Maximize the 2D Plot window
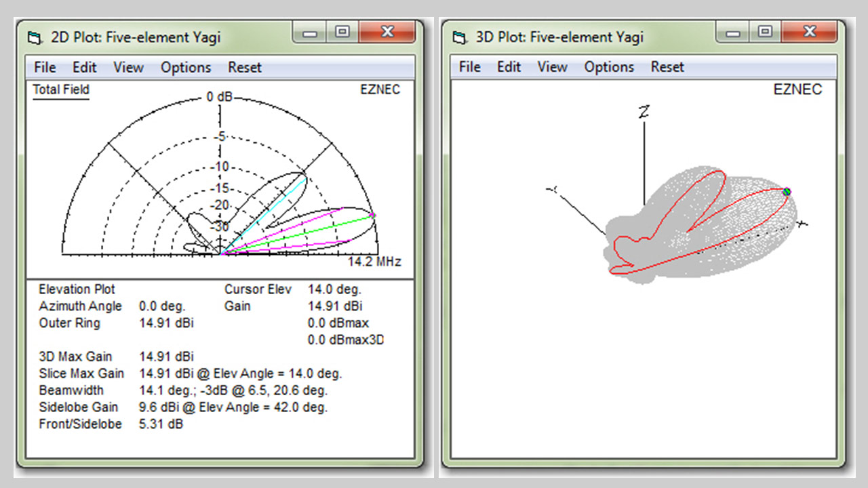 342,32
